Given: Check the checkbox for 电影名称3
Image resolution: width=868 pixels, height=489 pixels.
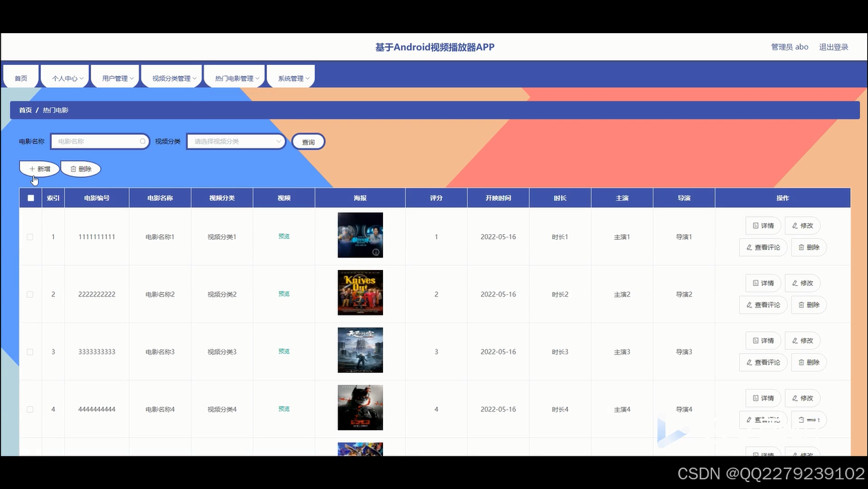Looking at the screenshot, I should point(30,351).
